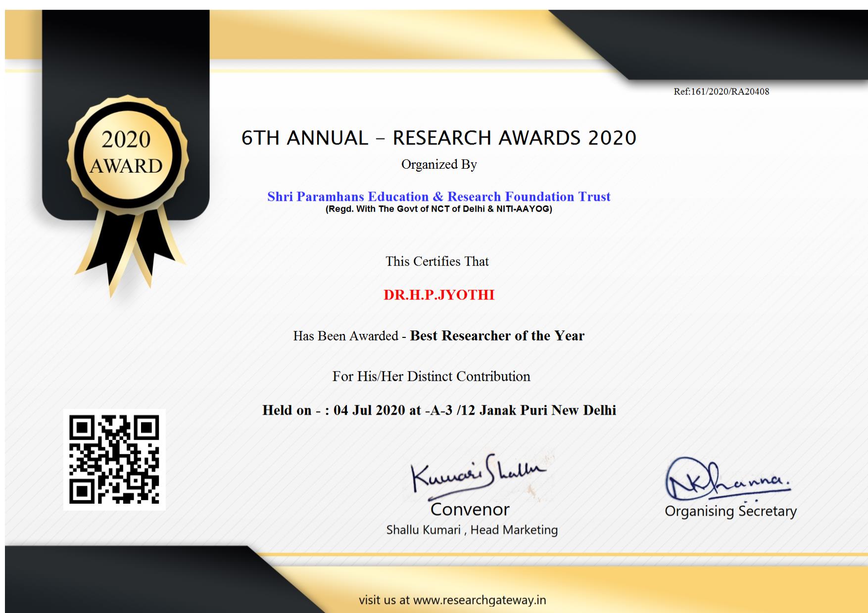Select the reference number Ref:161/2020/RA20408
The image size is (868, 613).
point(721,92)
